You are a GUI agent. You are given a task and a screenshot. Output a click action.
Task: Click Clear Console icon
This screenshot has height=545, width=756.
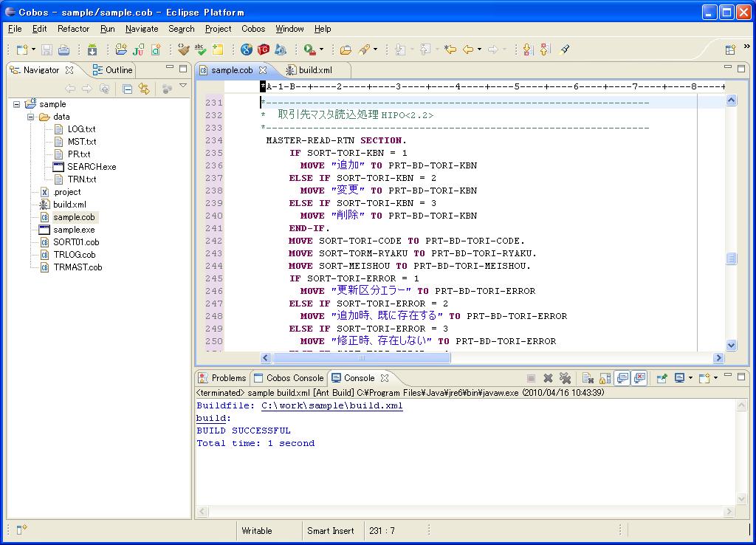coord(588,378)
